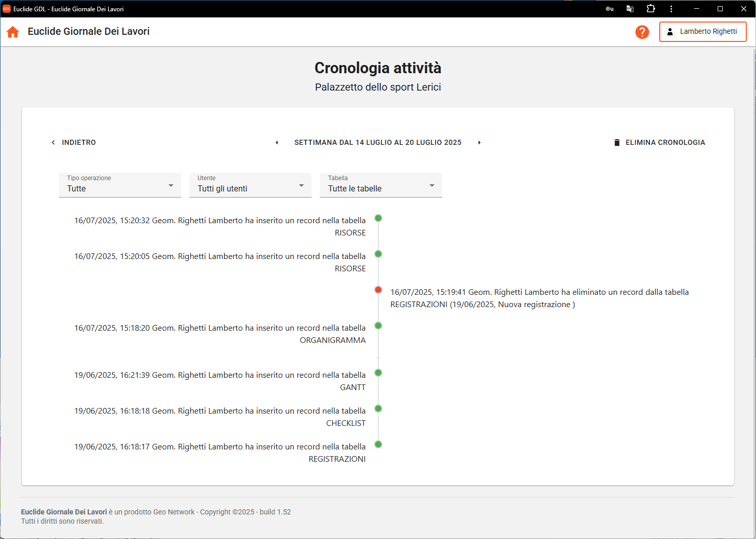Click the week range label SETTIMANA DAL 14 LUGLIO
This screenshot has width=756, height=539.
378,143
